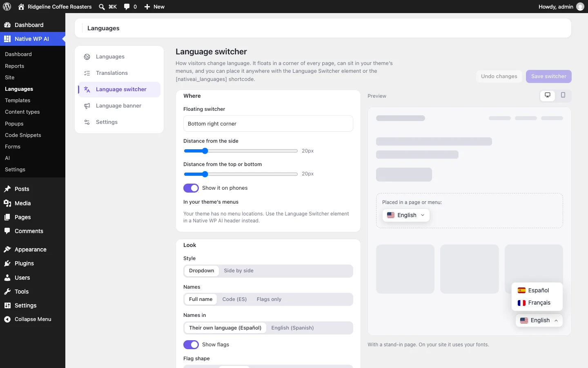The image size is (588, 368).
Task: Click the Posts pin icon in sidebar
Action: (7, 189)
